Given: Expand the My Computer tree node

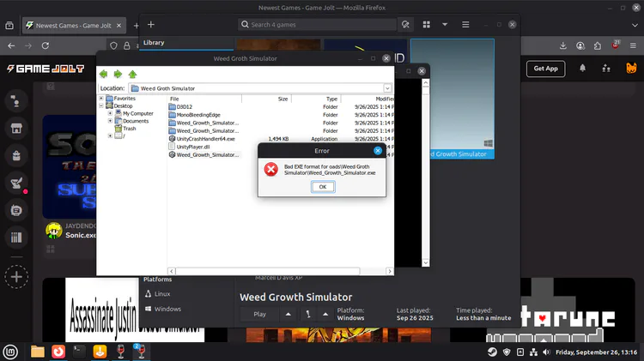Looking at the screenshot, I should (x=110, y=113).
